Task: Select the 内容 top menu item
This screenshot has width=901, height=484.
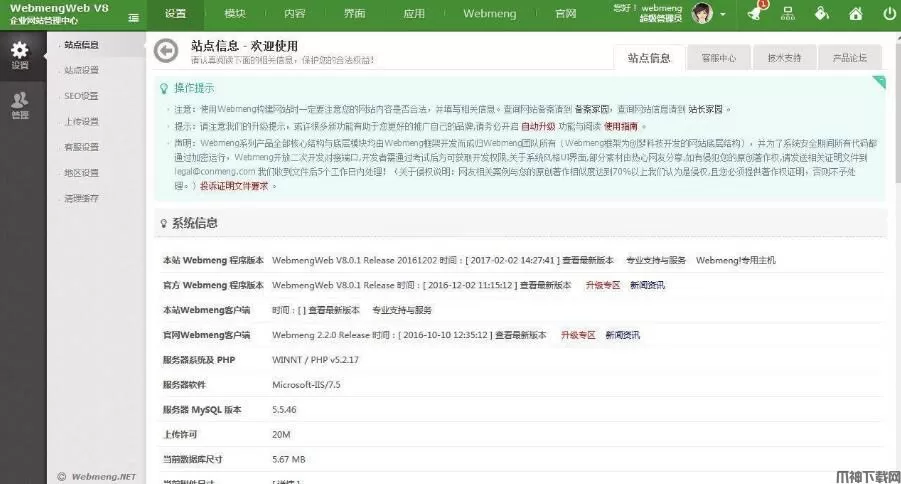Action: 295,14
